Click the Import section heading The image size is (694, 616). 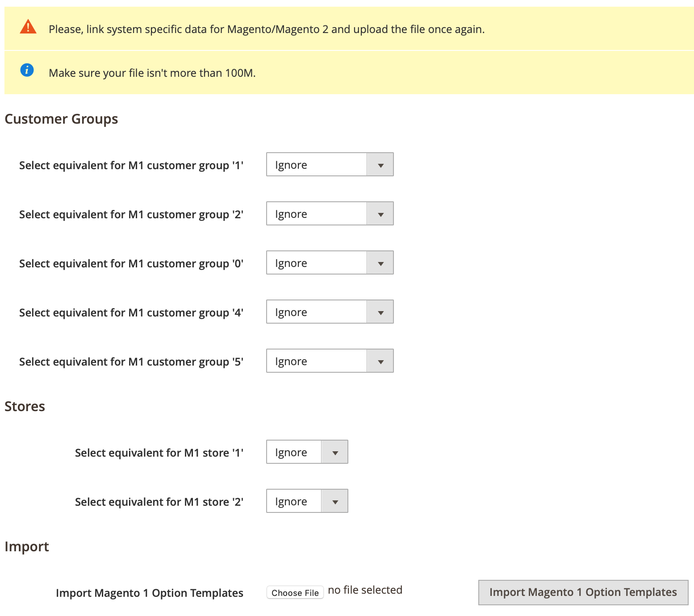point(27,547)
